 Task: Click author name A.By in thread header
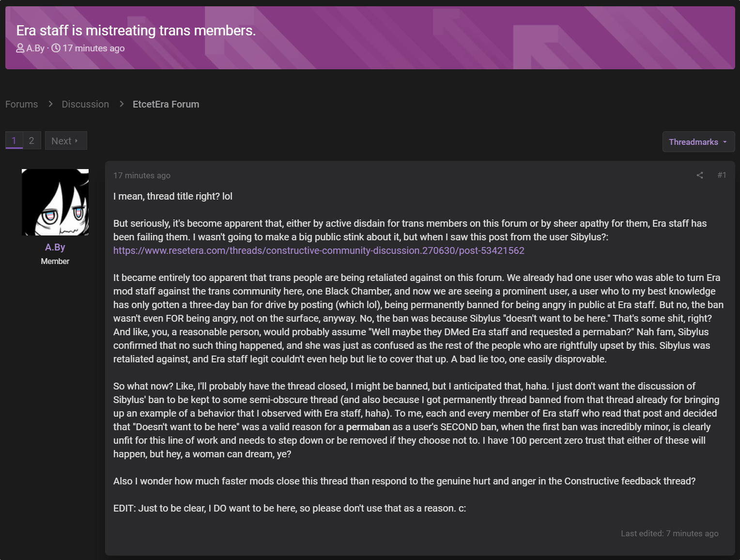click(35, 48)
